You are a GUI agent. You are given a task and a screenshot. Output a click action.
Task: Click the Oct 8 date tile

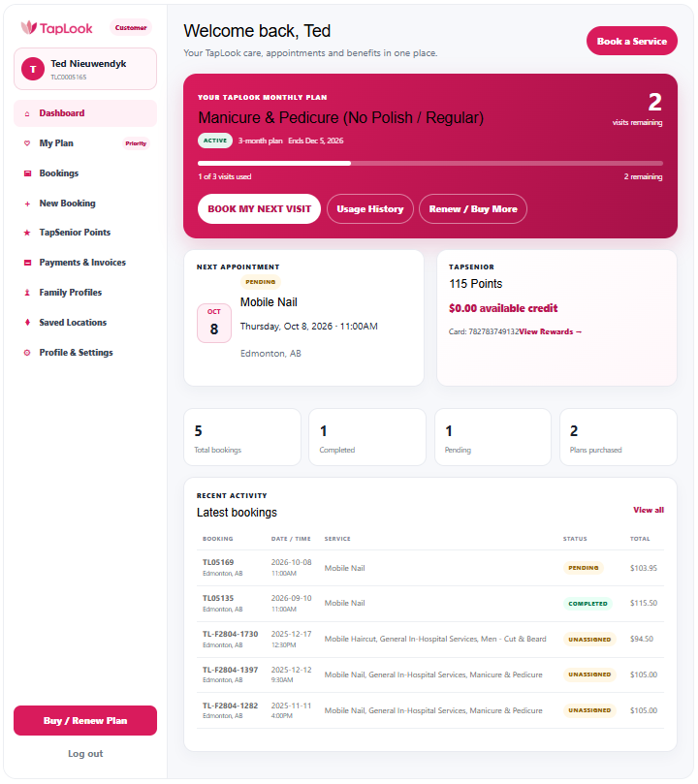coord(214,323)
